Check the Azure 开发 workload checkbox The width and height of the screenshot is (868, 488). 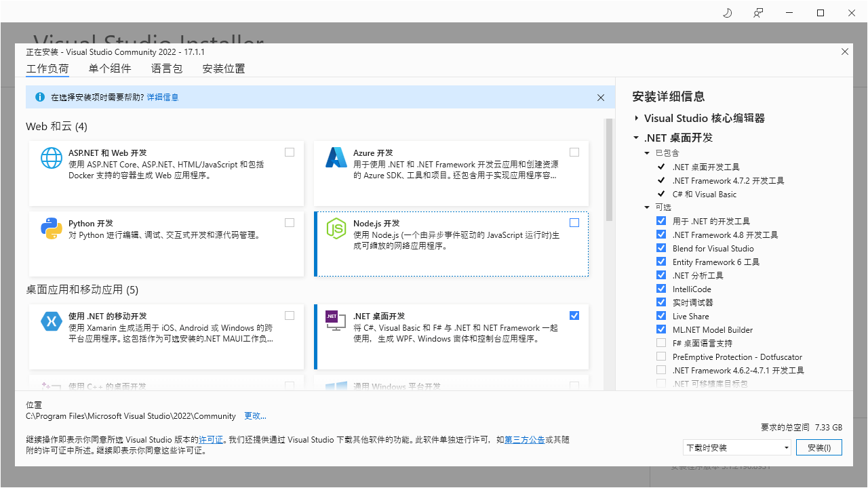pyautogui.click(x=574, y=152)
